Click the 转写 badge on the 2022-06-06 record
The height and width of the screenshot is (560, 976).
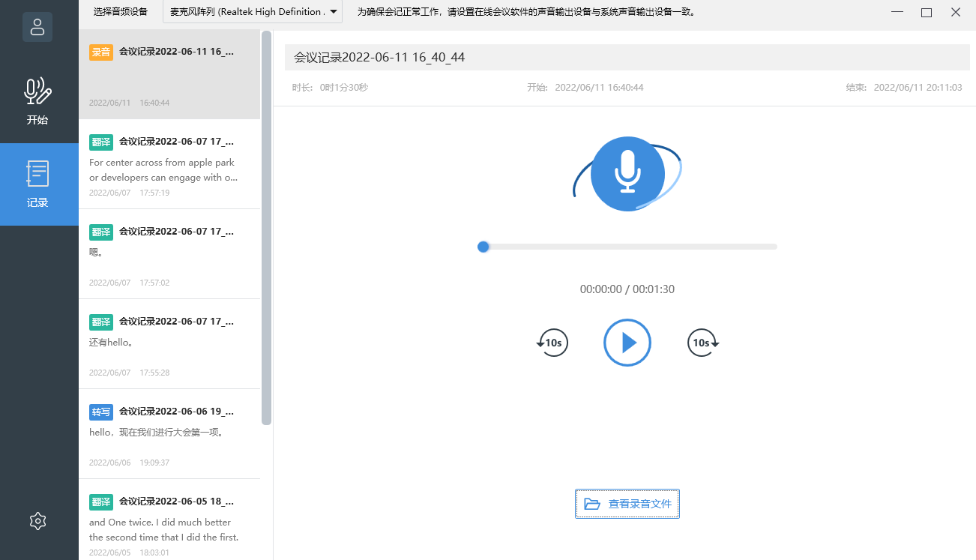click(x=100, y=412)
